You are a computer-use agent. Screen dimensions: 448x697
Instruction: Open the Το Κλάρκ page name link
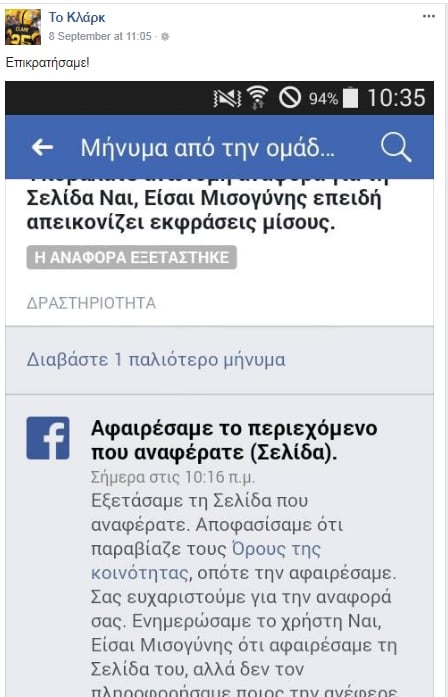point(77,18)
